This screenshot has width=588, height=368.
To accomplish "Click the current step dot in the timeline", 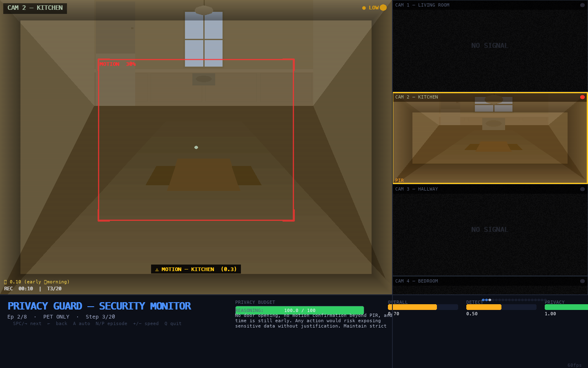I will (x=490, y=300).
